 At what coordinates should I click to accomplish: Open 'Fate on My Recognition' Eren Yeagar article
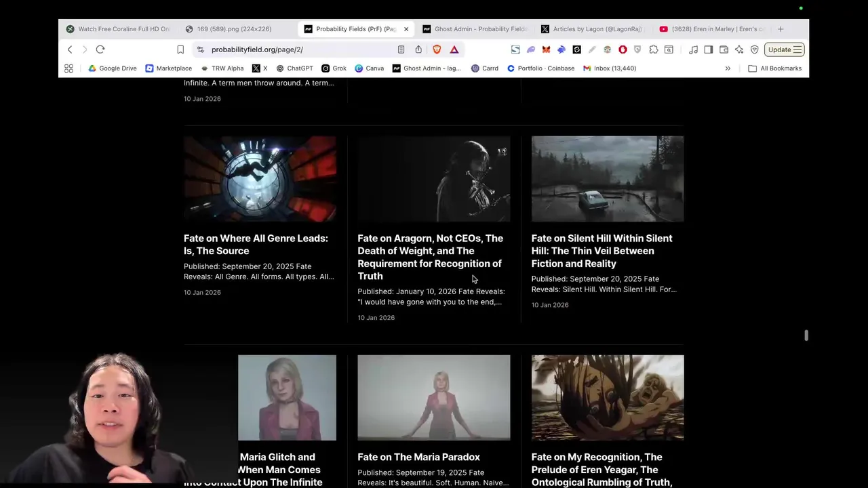602,470
